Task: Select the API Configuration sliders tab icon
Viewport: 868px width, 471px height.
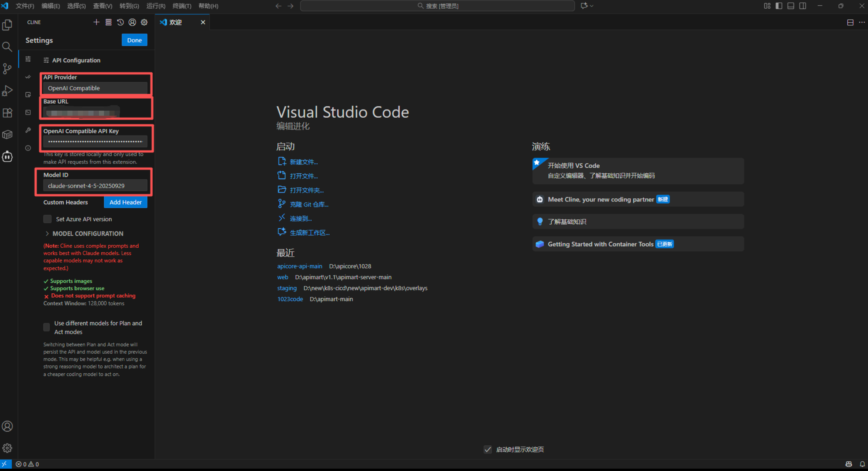Action: tap(28, 59)
